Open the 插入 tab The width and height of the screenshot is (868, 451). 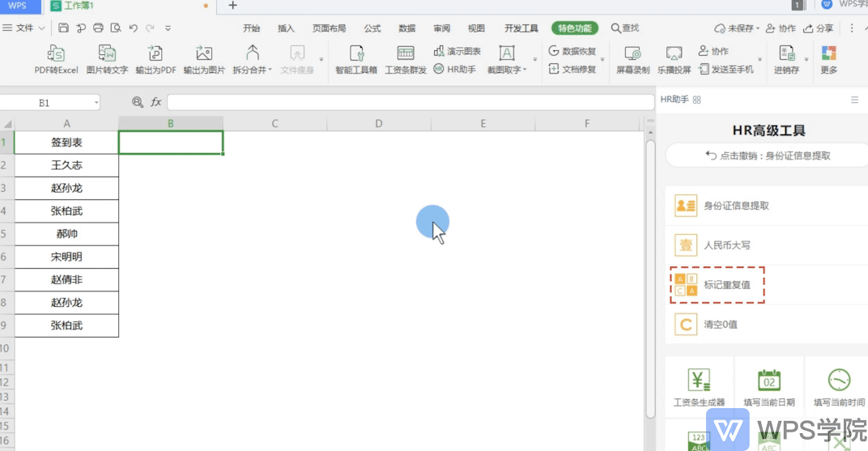point(286,28)
